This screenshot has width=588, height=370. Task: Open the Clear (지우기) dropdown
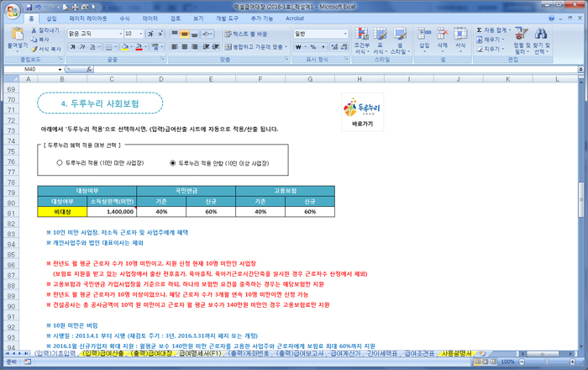(x=503, y=49)
